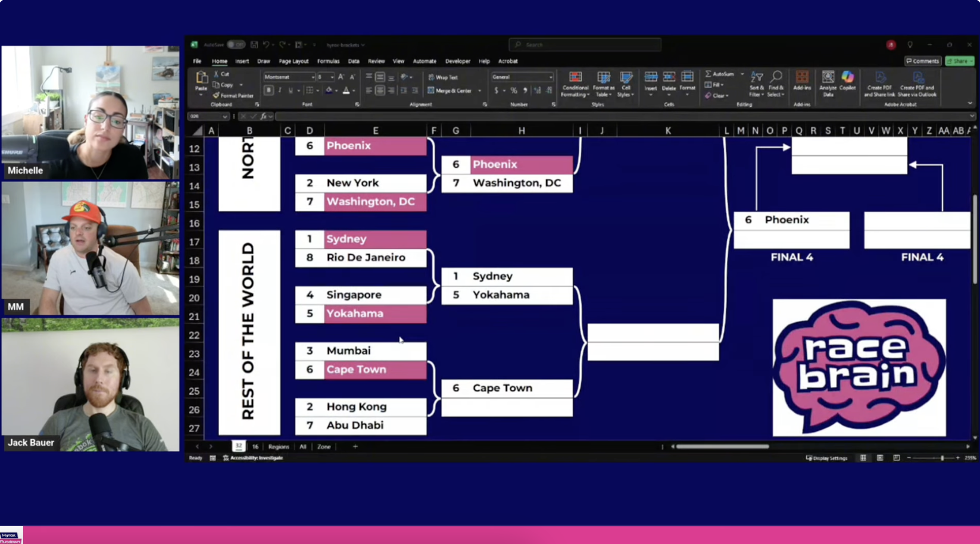980x544 pixels.
Task: Expand the formula bar
Action: 972,117
